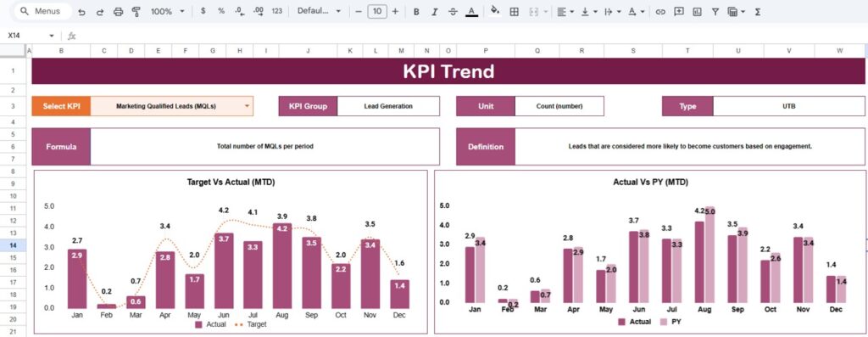Screen dimensions: 868x337
Task: Click the UTB type cell
Action: 789,106
